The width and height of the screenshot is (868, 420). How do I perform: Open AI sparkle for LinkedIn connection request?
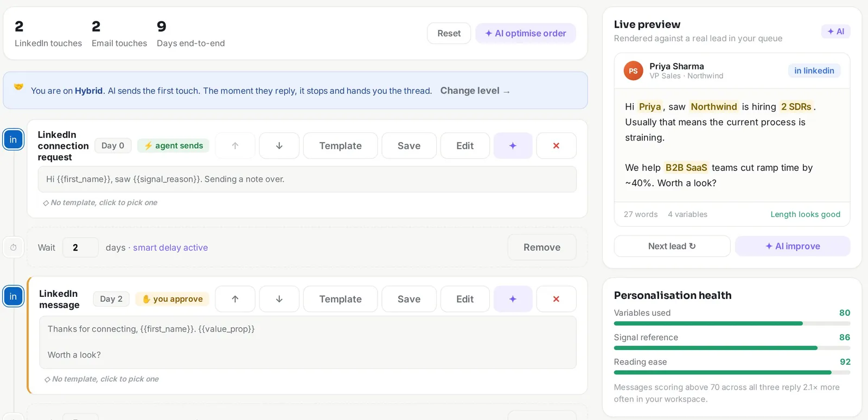point(513,145)
